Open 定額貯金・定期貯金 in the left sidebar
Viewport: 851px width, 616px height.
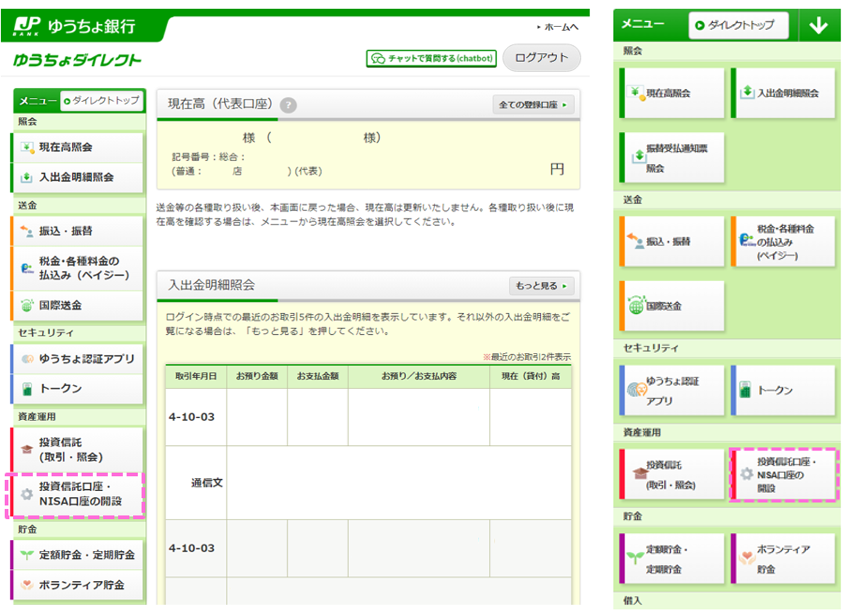tap(78, 555)
